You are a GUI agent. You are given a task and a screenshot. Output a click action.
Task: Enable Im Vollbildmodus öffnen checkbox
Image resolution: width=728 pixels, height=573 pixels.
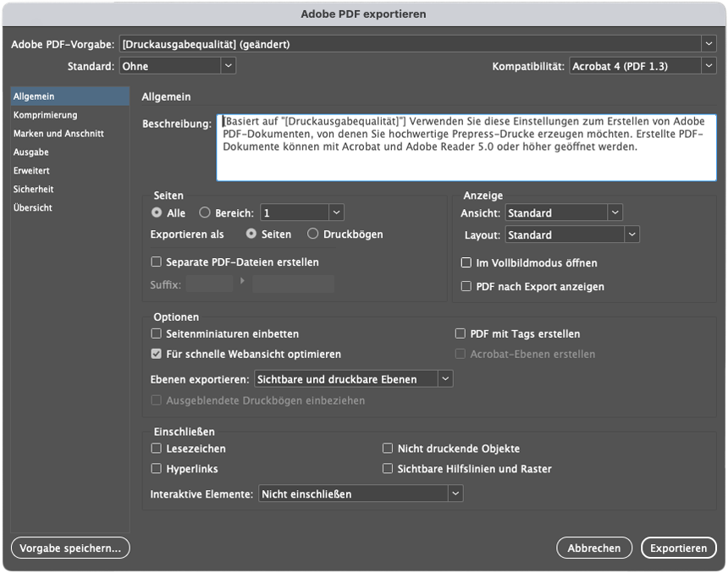(466, 263)
